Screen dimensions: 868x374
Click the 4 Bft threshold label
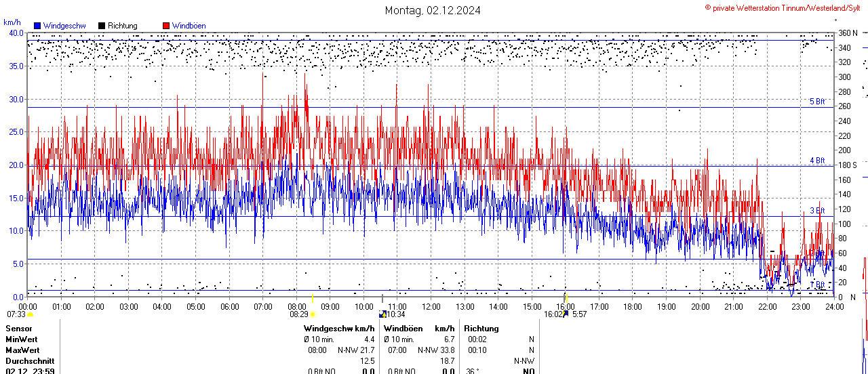pyautogui.click(x=817, y=161)
